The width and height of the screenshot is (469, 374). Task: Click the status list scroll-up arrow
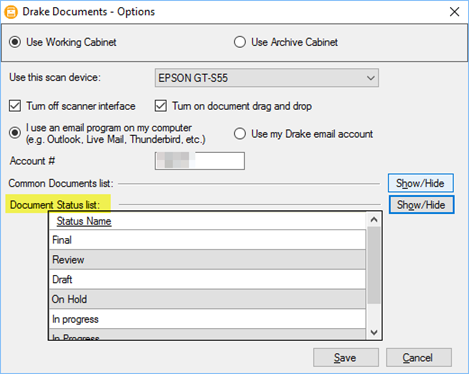(374, 219)
